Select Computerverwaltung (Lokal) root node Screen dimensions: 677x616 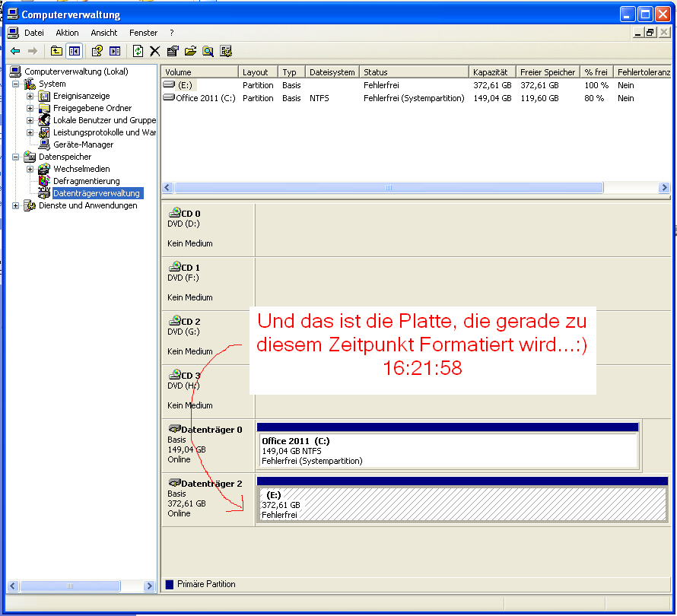point(76,71)
